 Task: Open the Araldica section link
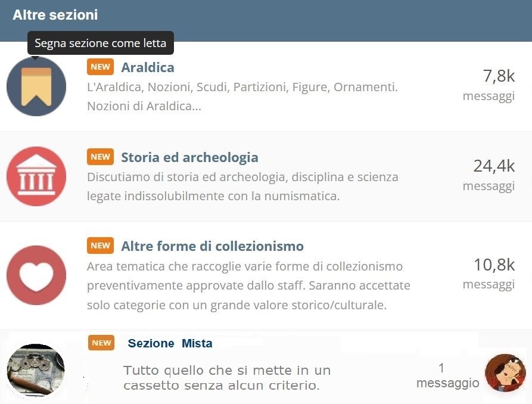[148, 67]
